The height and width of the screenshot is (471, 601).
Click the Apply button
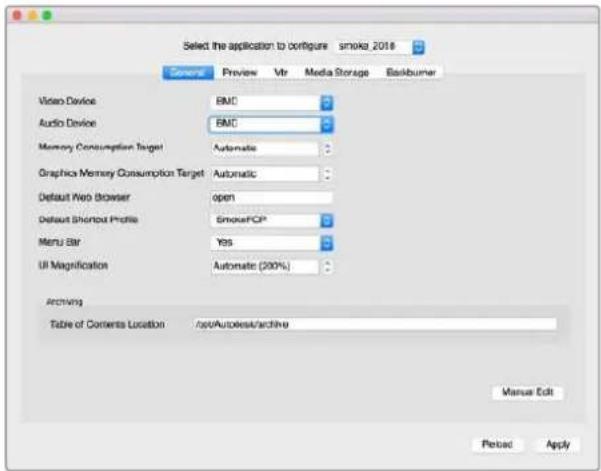tap(558, 445)
